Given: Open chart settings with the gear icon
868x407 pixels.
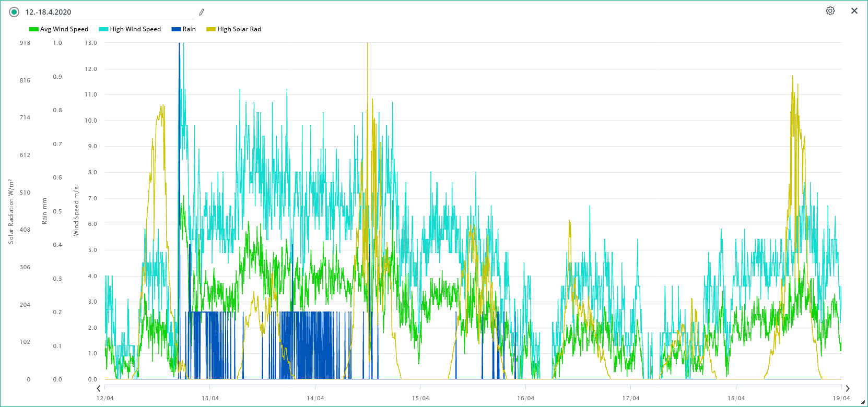Looking at the screenshot, I should pyautogui.click(x=830, y=11).
